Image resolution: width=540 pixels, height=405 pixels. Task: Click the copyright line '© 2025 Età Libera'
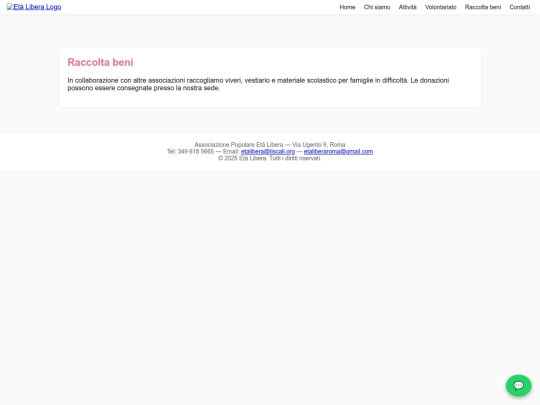[x=270, y=158]
